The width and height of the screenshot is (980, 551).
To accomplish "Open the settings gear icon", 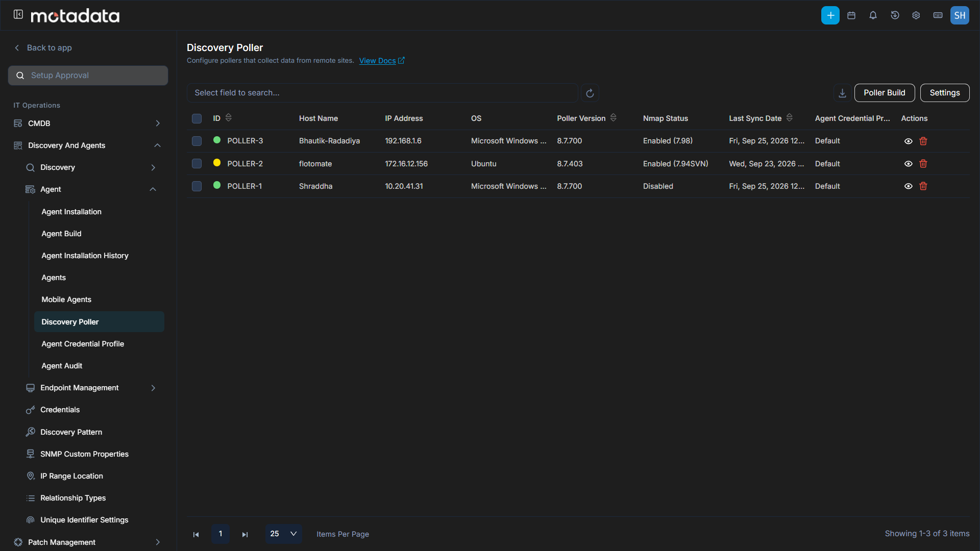I will point(916,15).
